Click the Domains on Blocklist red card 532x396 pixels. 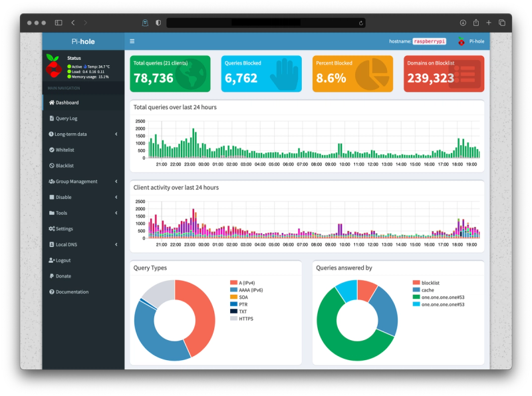click(444, 74)
